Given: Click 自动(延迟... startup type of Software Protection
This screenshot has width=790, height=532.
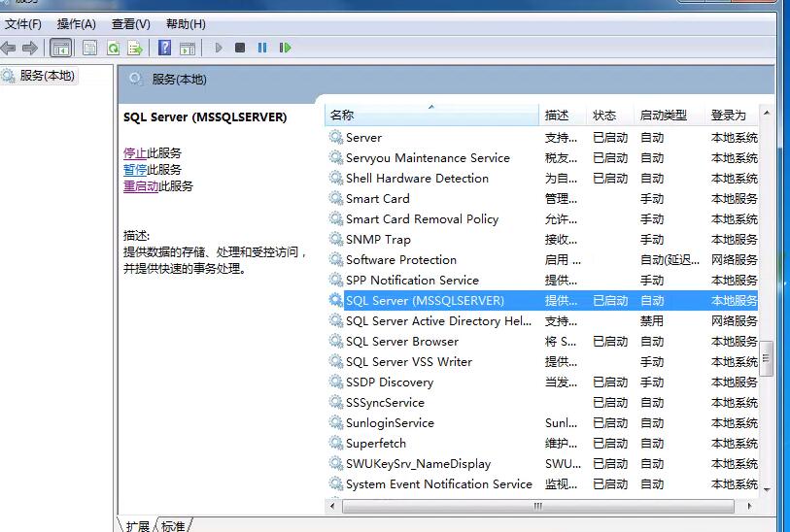Looking at the screenshot, I should click(x=670, y=260).
